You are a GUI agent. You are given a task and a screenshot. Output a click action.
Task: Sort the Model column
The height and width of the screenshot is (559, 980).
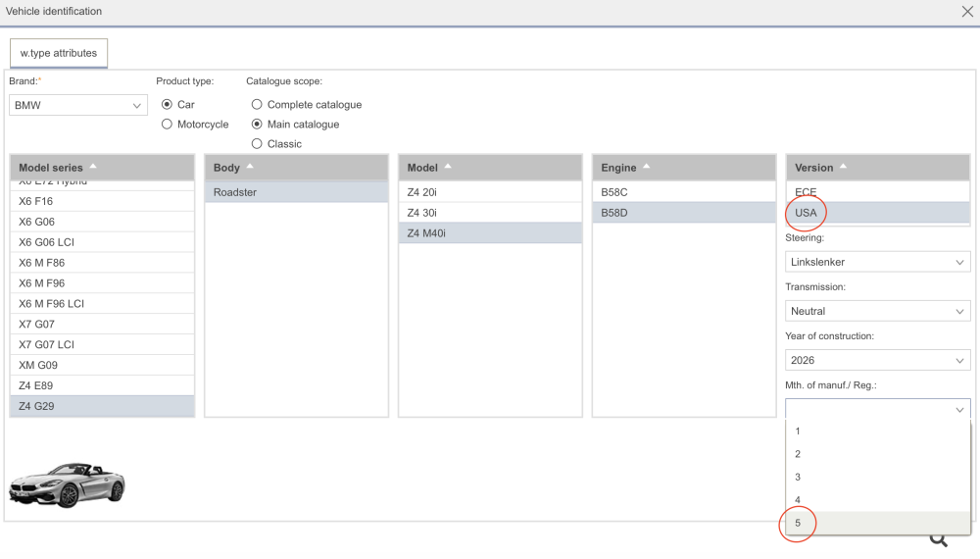[x=490, y=168]
